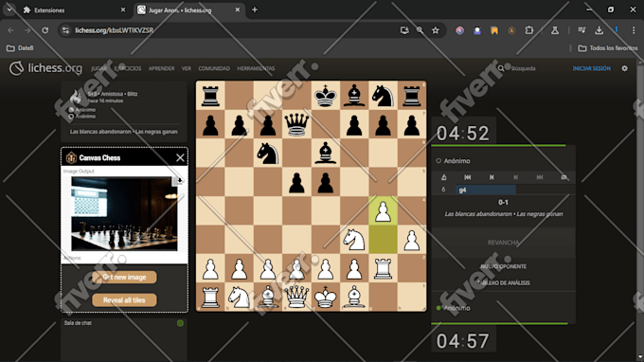Open the DateB bookmarks folder
Screen dimensions: 644x362
point(20,48)
